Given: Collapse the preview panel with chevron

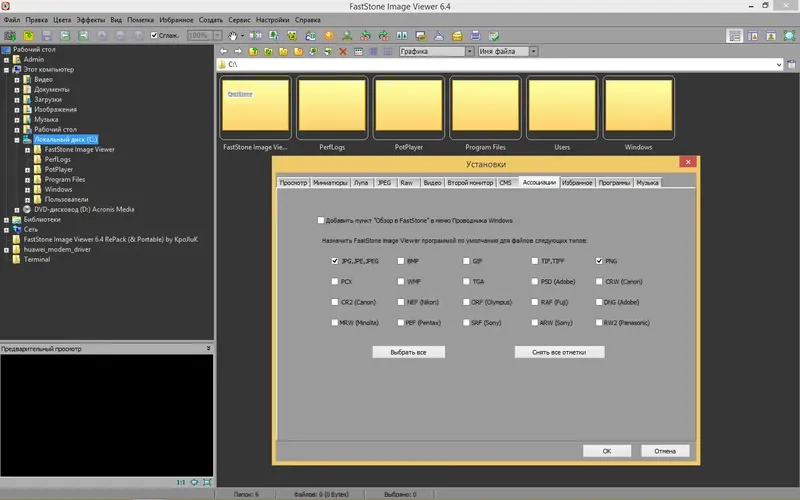Looking at the screenshot, I should (x=208, y=348).
